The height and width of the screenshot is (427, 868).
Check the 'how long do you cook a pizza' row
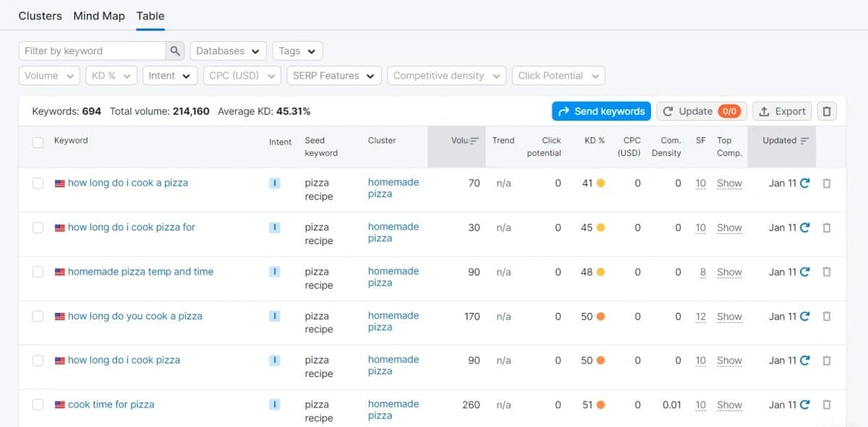pyautogui.click(x=38, y=316)
